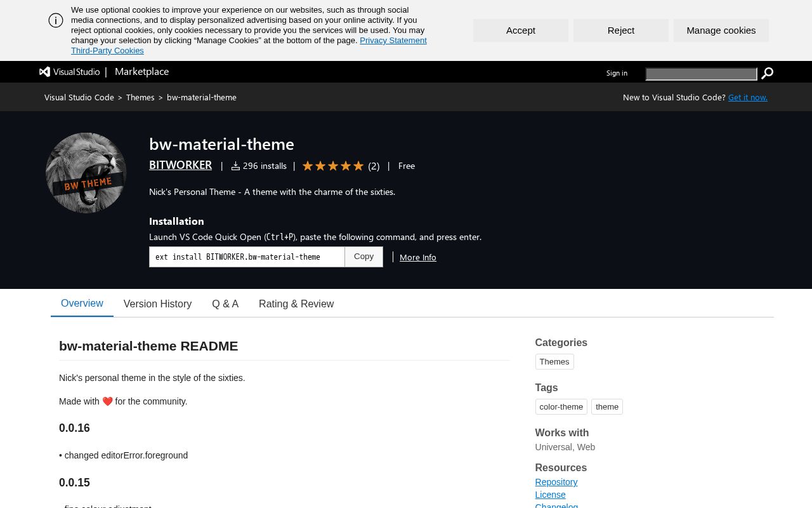
Task: Click the cookie banner info icon
Action: tap(56, 20)
